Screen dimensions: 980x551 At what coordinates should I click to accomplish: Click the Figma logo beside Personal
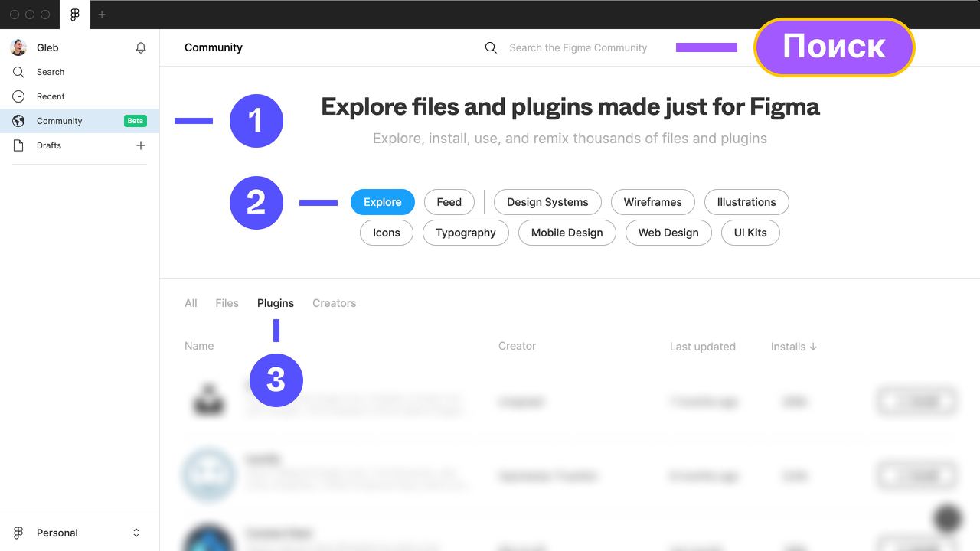click(18, 533)
